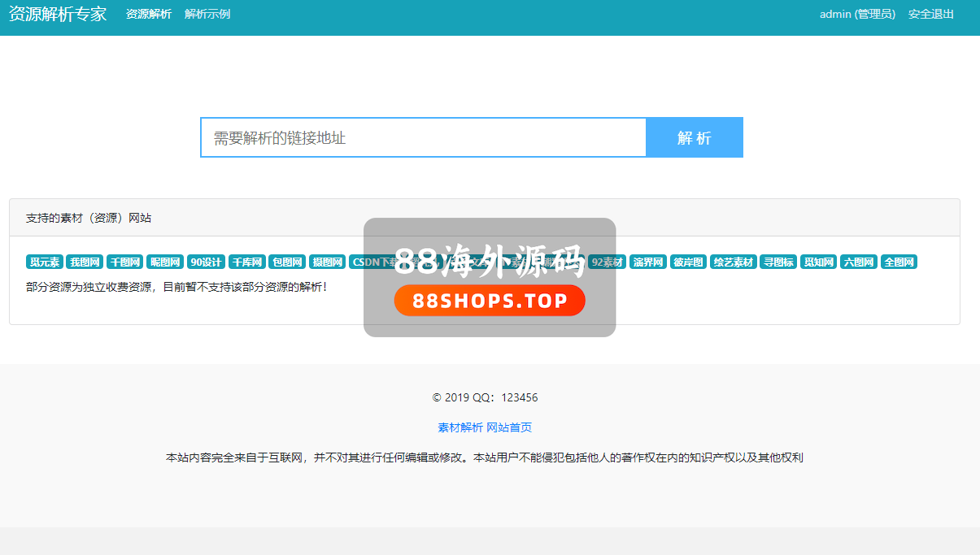The image size is (980, 555).
Task: Select the 千图网 site tag
Action: click(125, 262)
